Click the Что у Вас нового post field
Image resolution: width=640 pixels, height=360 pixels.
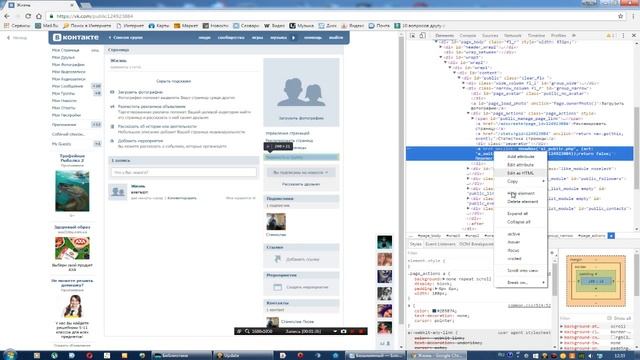pyautogui.click(x=183, y=172)
